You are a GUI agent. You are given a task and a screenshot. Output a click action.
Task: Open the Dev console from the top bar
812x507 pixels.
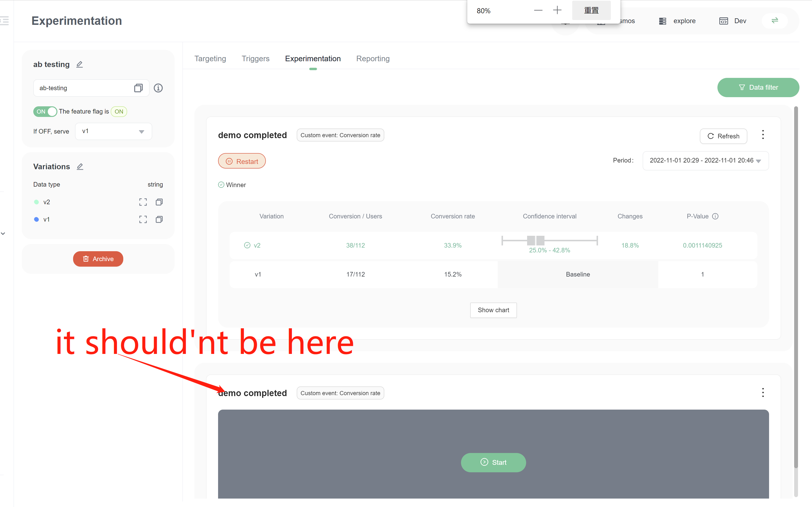point(732,21)
